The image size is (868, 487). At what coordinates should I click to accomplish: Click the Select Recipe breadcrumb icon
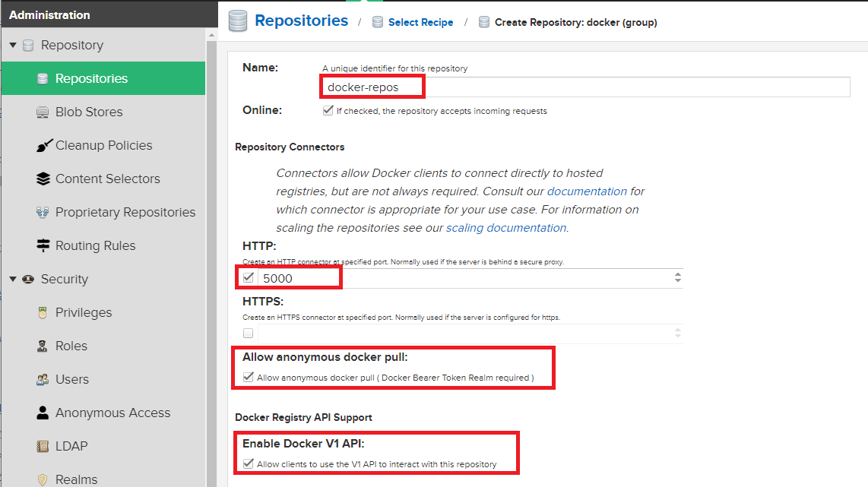click(x=378, y=22)
